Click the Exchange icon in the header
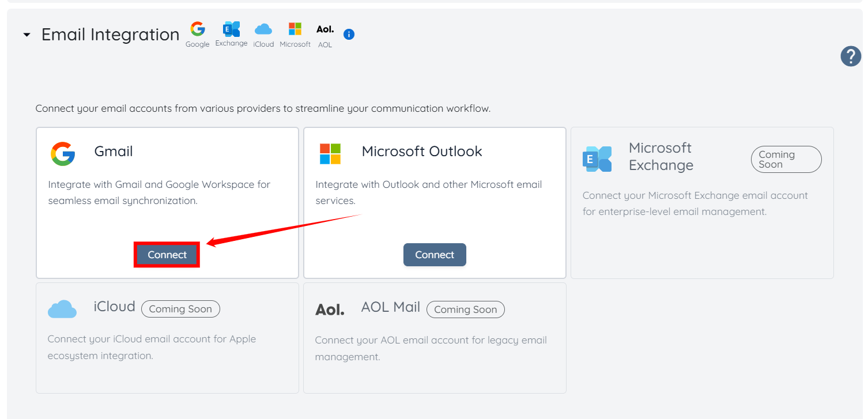 (231, 29)
